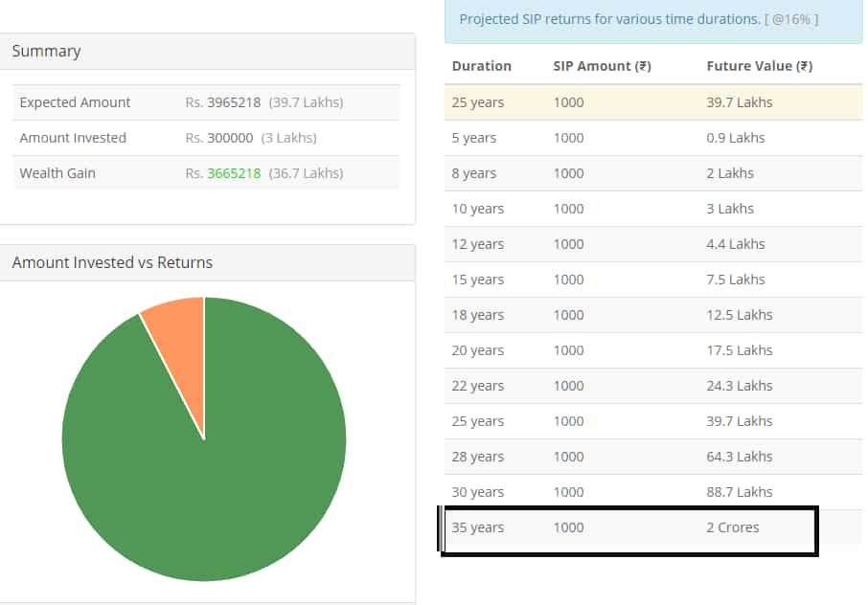Click the "(36.7 Lakhs)" wealth gain text
The height and width of the screenshot is (605, 868).
coord(307,173)
